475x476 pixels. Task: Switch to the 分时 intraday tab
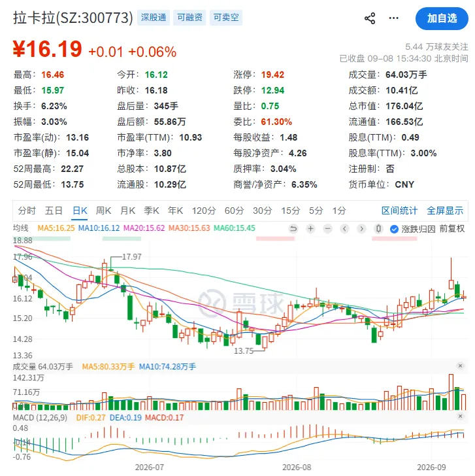27,211
